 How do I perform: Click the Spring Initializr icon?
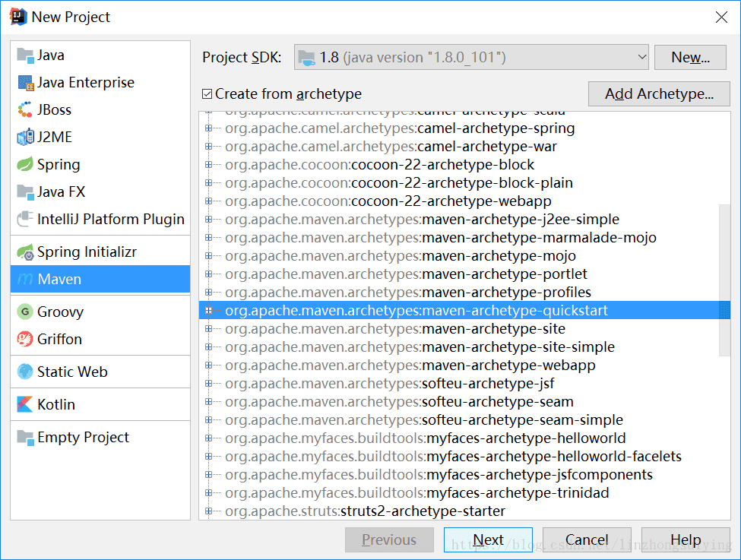pyautogui.click(x=25, y=252)
